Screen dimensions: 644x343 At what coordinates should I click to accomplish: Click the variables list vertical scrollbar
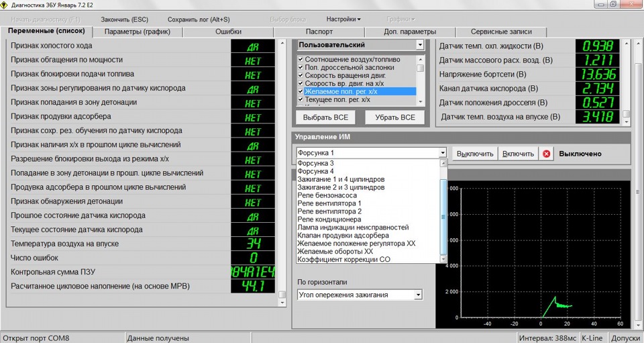(x=282, y=168)
